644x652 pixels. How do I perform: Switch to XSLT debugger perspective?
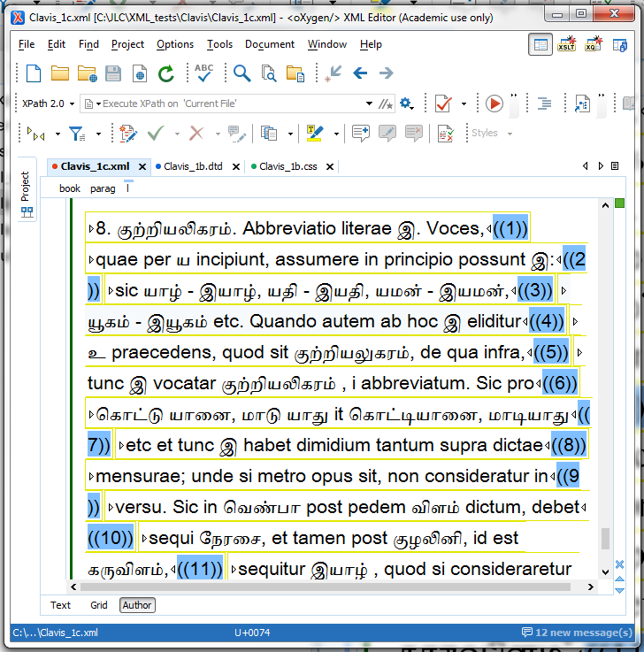pyautogui.click(x=567, y=44)
